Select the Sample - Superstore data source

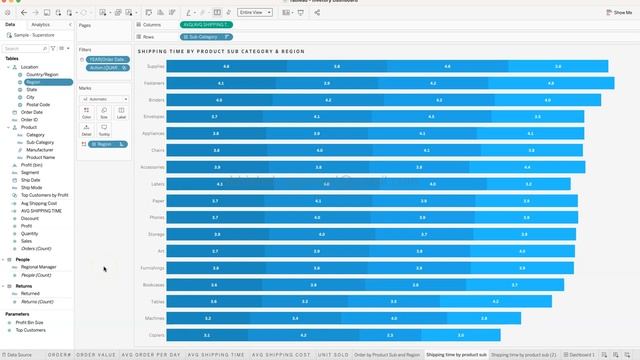click(31, 35)
